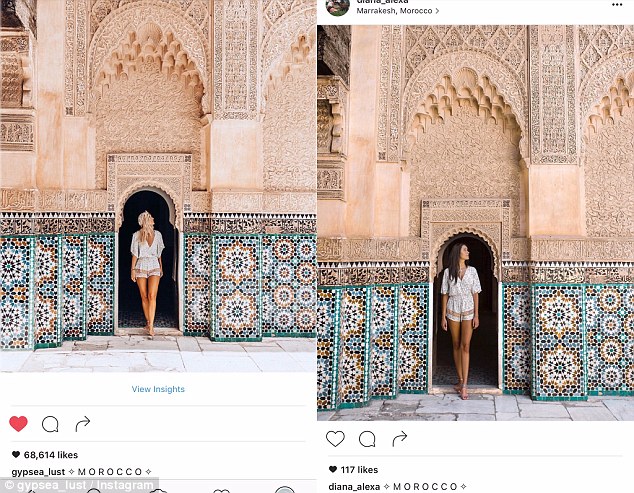Image resolution: width=634 pixels, height=493 pixels.
Task: Open three-dot options menu on diana_alexa post
Action: (617, 4)
